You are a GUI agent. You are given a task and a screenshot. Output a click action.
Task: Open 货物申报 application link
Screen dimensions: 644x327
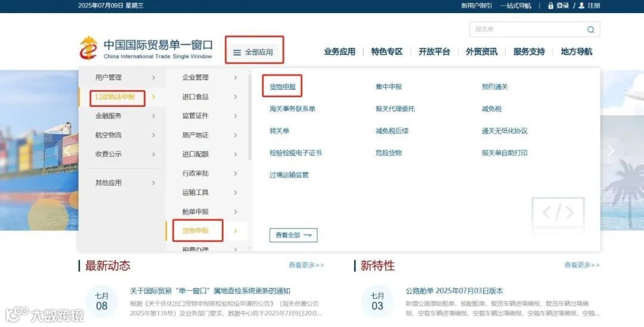point(283,87)
